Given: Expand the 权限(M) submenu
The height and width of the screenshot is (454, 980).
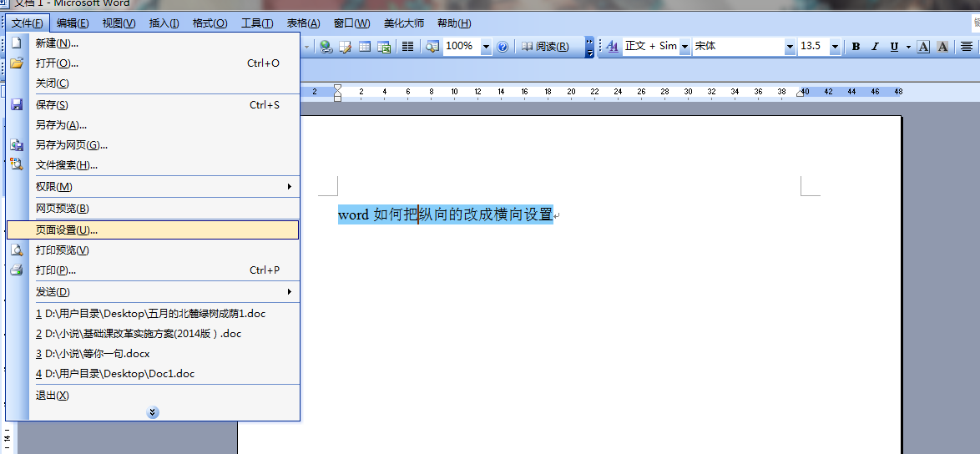Looking at the screenshot, I should click(x=290, y=186).
